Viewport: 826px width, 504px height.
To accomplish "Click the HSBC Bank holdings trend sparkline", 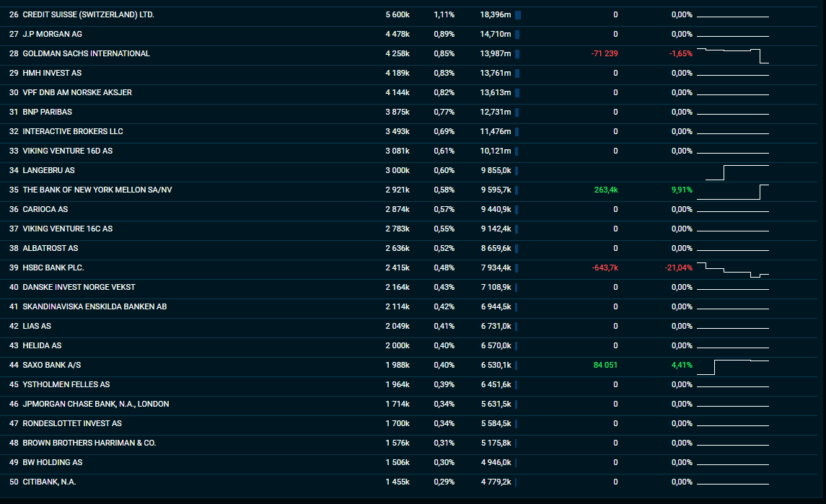I will (733, 270).
